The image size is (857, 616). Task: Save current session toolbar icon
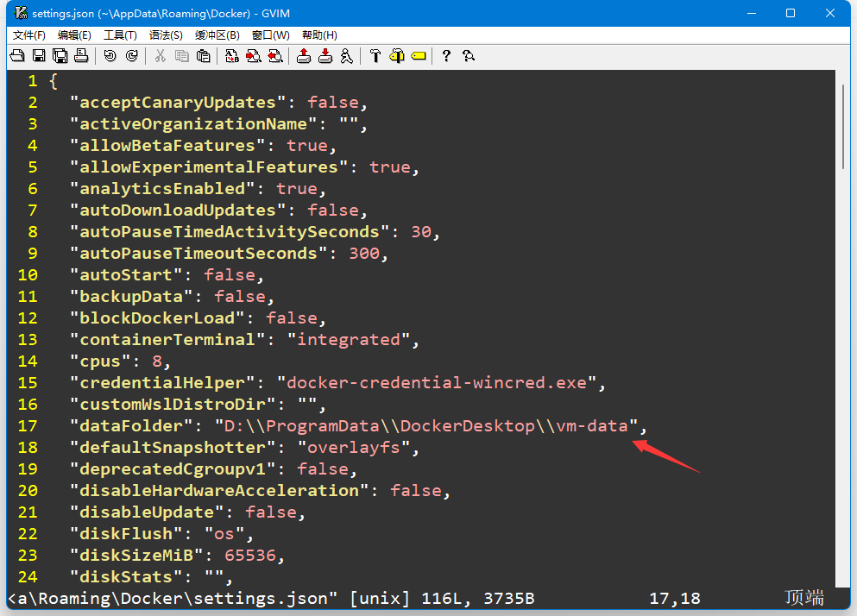click(325, 56)
